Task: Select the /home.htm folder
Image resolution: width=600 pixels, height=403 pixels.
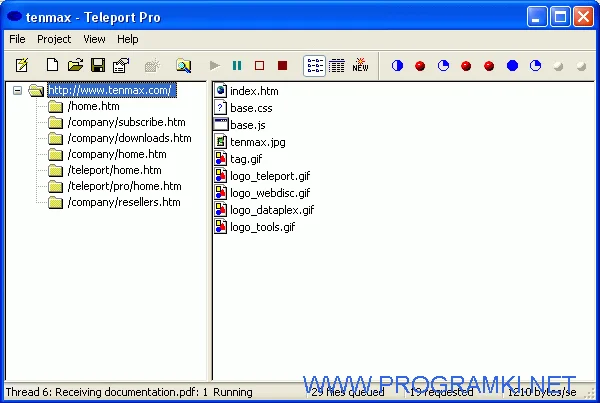Action: (x=93, y=106)
